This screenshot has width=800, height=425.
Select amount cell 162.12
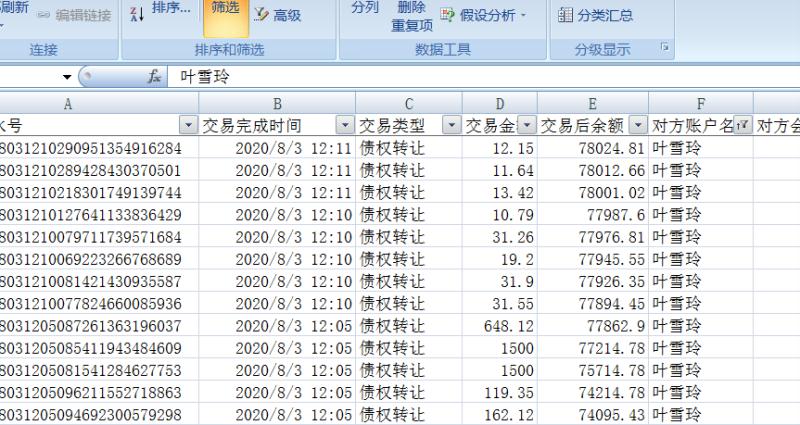point(499,414)
